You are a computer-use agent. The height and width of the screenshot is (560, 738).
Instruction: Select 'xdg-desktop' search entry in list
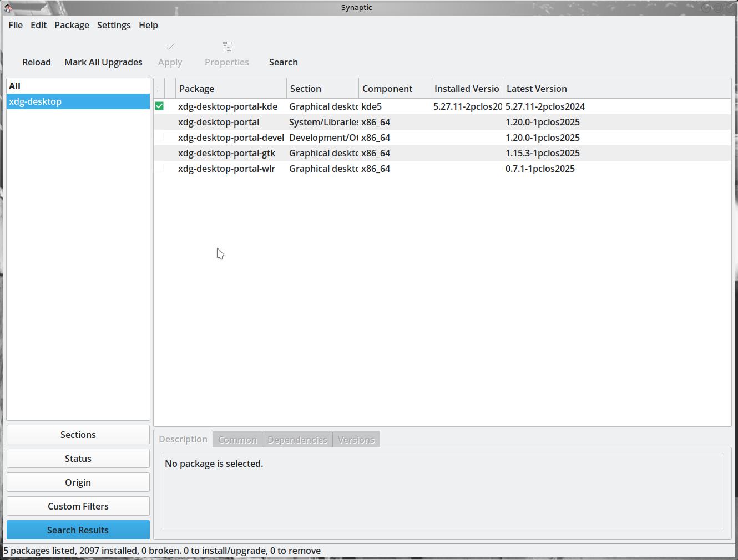click(78, 101)
